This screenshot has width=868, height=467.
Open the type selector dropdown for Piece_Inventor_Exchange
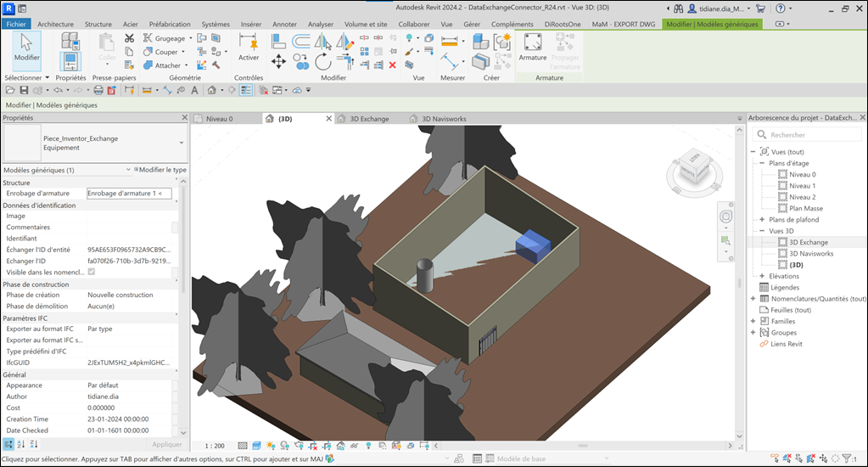(182, 143)
